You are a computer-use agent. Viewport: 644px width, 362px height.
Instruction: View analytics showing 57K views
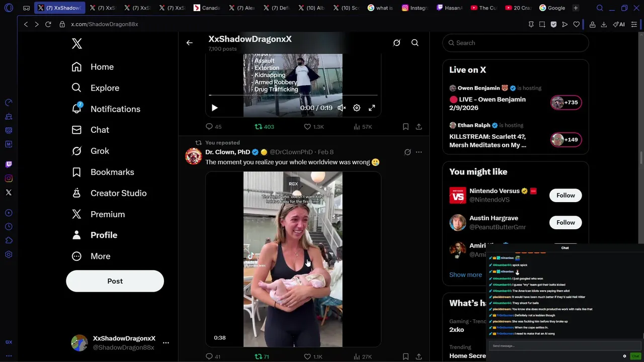[x=363, y=127]
